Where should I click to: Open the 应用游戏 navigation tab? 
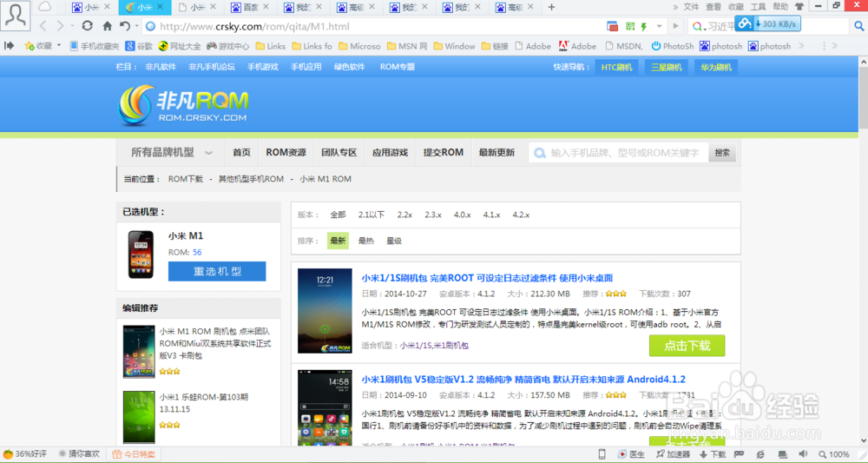click(x=390, y=152)
